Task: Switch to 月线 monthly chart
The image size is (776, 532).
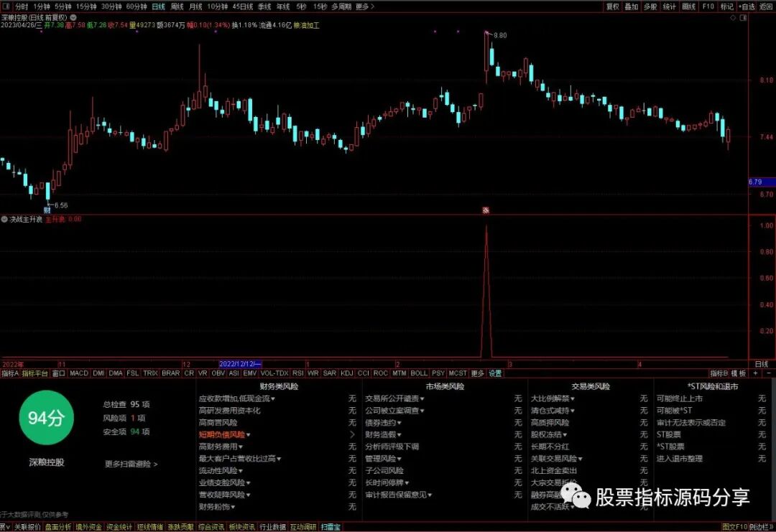Action: coord(195,6)
